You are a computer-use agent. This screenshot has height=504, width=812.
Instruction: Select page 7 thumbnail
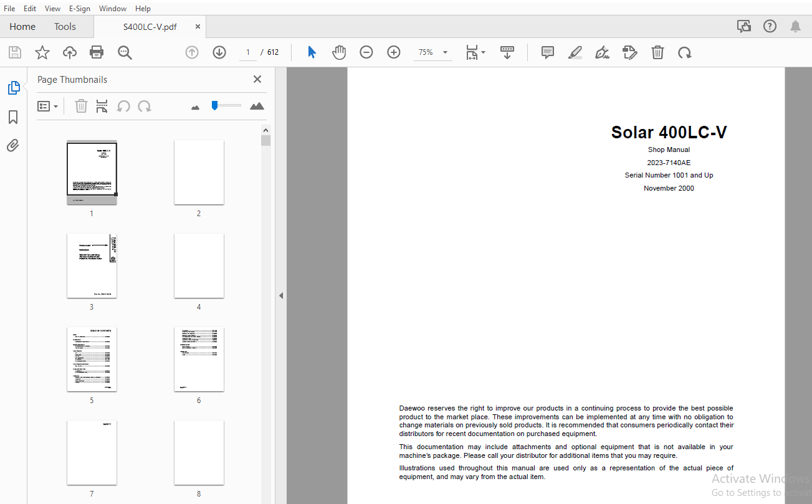point(92,453)
